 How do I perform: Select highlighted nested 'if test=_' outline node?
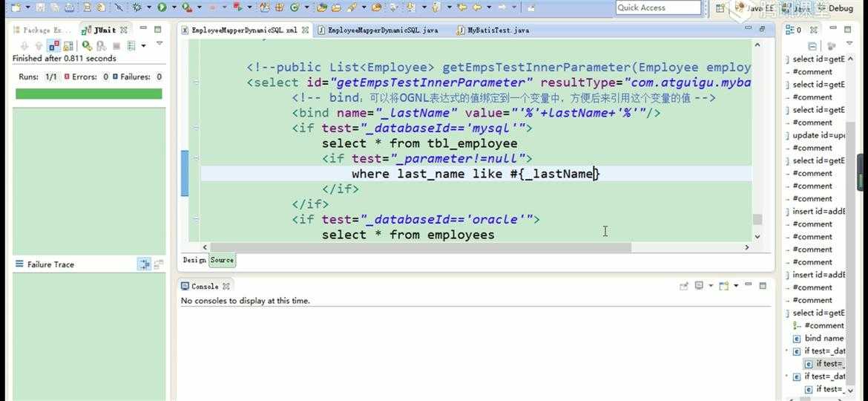(x=824, y=363)
